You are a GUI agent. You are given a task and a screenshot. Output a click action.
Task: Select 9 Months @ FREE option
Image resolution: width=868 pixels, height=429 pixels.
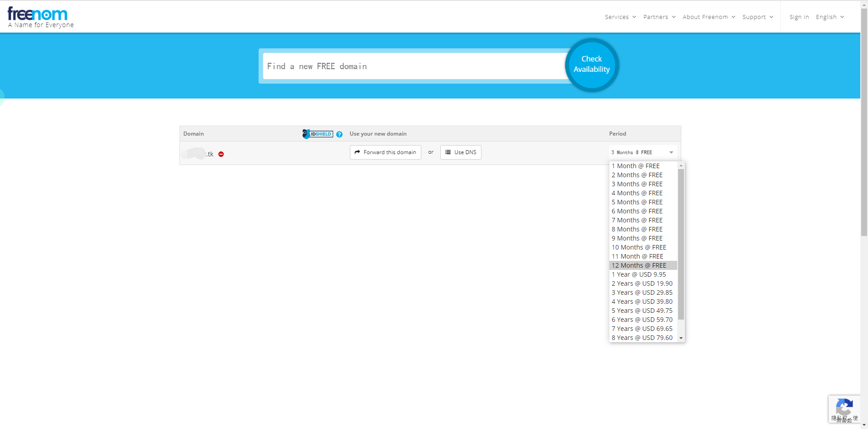pyautogui.click(x=643, y=238)
